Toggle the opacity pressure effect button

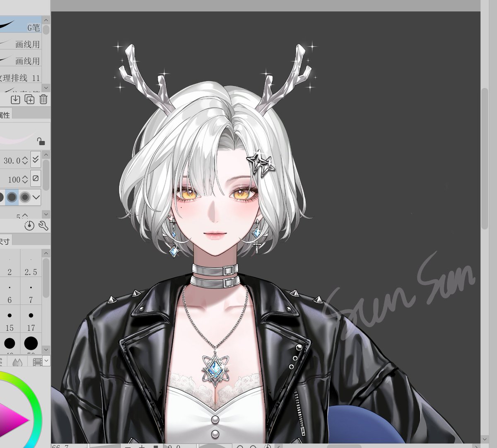click(36, 178)
